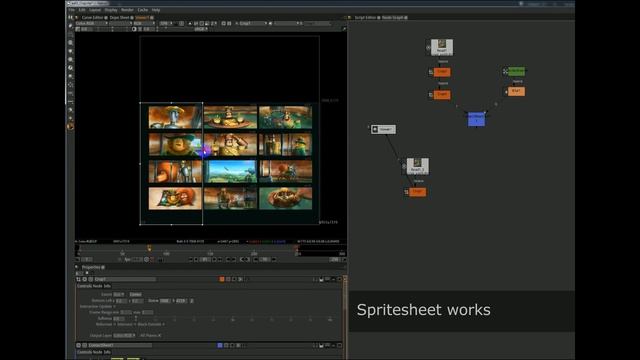
Task: Click the top-left robot with hat thumbnail
Action: (x=175, y=117)
